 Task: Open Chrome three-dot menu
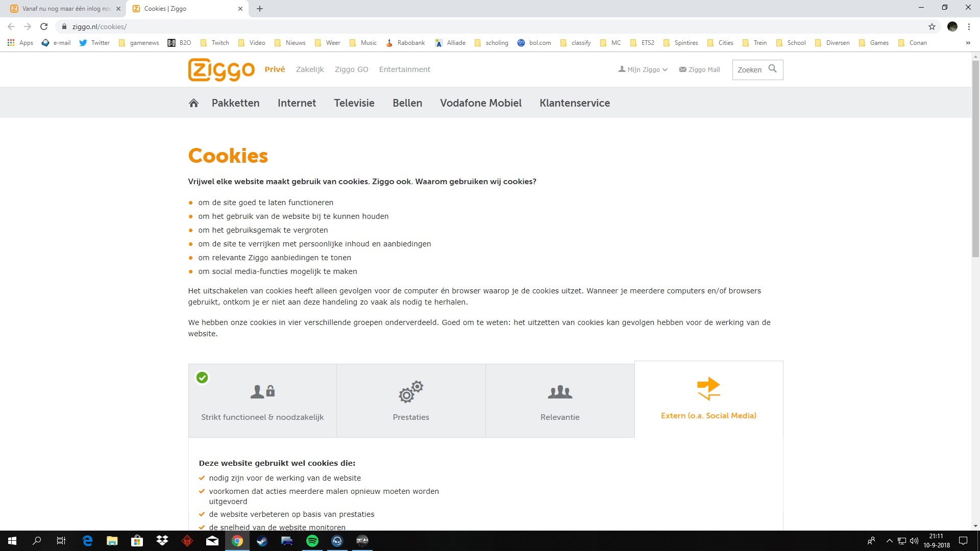pyautogui.click(x=969, y=27)
